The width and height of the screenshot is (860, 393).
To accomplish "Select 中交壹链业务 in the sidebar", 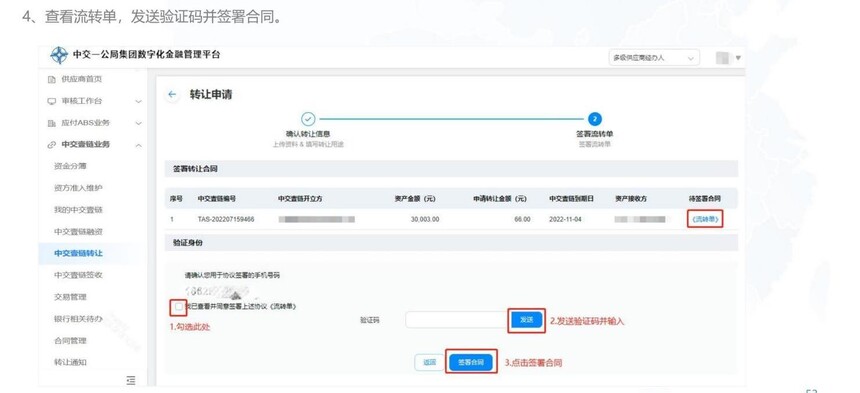I will [86, 145].
